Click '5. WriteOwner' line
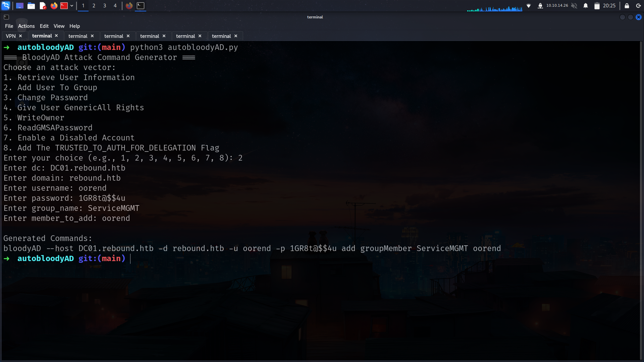 (34, 118)
